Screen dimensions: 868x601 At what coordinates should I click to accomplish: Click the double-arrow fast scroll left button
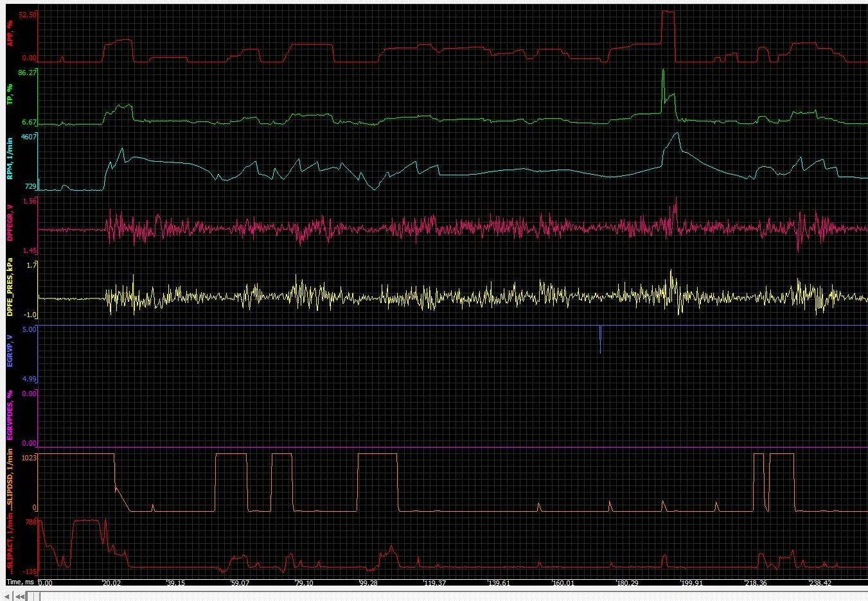[21, 597]
